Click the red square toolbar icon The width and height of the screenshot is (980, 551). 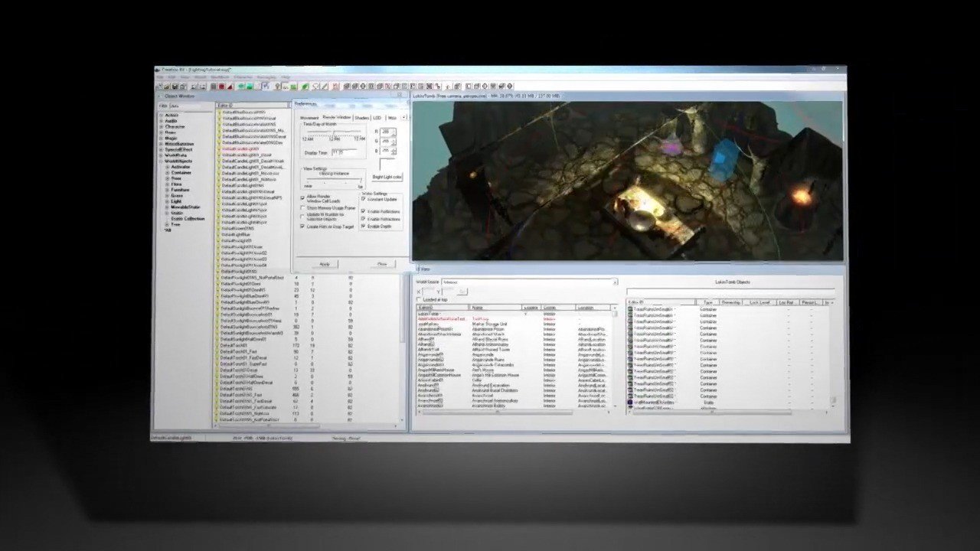[x=221, y=86]
